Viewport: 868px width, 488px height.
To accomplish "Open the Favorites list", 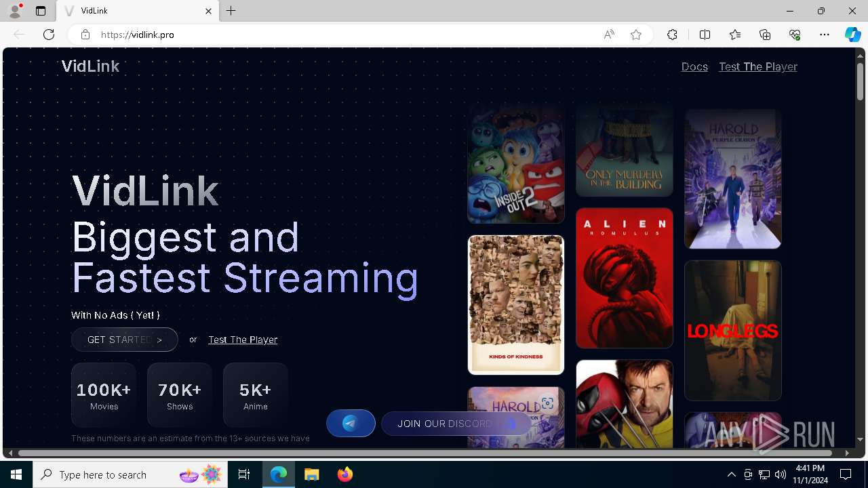I will [x=735, y=35].
